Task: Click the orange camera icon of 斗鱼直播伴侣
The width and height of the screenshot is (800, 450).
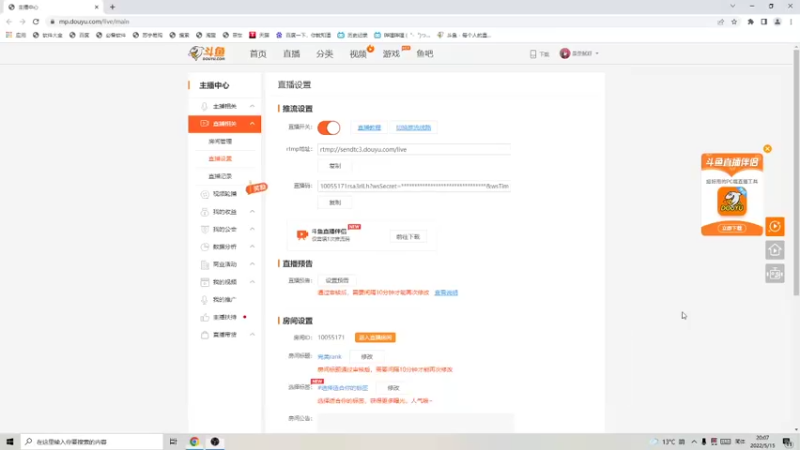Action: [x=302, y=235]
